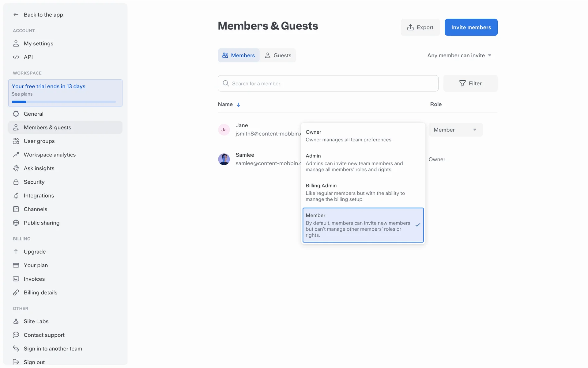Click the Invite members button
Image resolution: width=588 pixels, height=368 pixels.
pyautogui.click(x=471, y=27)
